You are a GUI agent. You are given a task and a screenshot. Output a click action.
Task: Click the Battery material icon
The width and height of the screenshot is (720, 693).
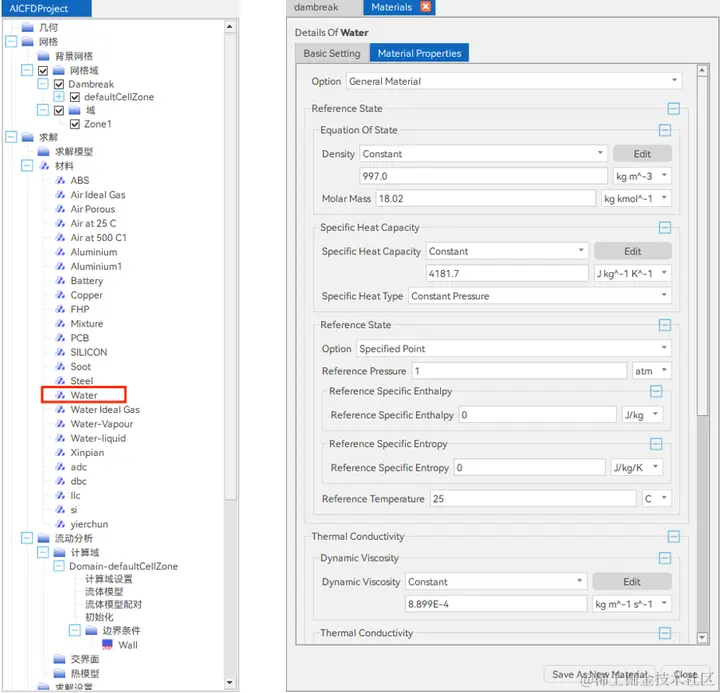(x=60, y=280)
